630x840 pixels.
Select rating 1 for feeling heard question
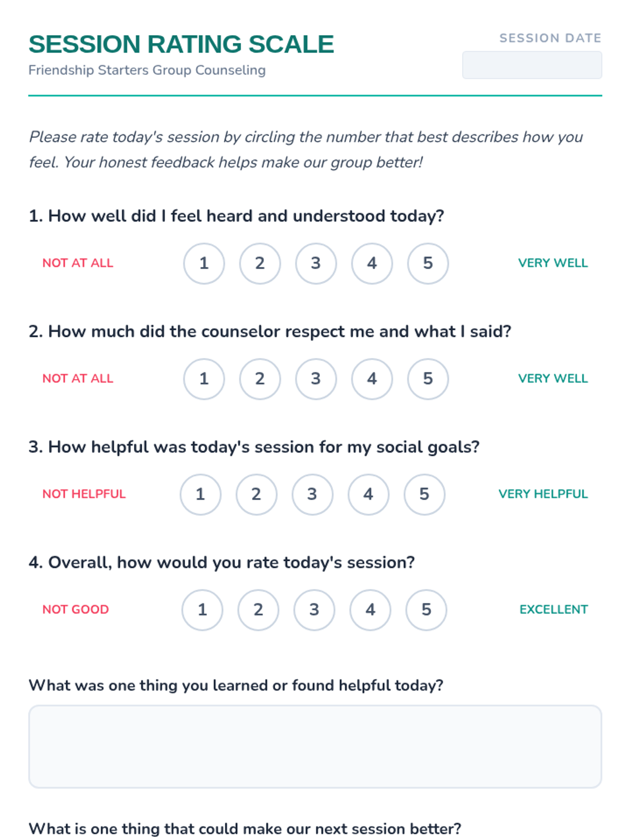point(204,263)
